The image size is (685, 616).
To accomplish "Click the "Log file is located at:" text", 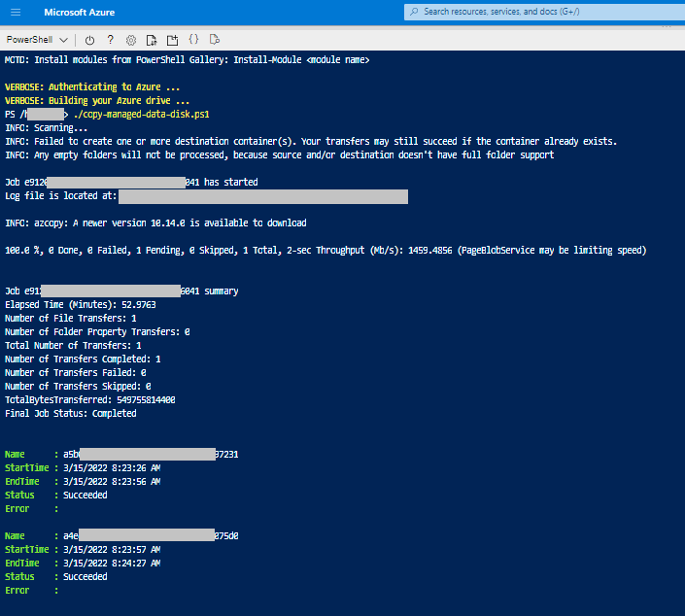I will point(60,195).
